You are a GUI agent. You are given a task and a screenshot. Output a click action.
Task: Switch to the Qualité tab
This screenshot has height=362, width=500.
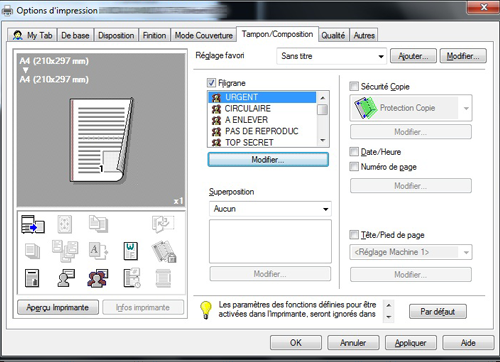tap(333, 35)
